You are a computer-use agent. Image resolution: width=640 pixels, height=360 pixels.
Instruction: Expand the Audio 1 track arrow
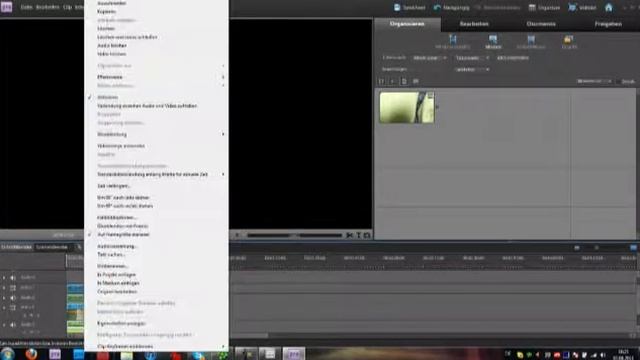4,325
